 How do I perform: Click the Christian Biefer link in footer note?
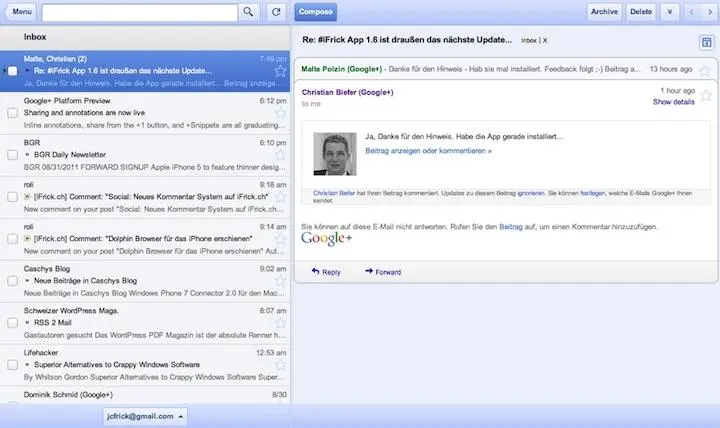(x=334, y=193)
